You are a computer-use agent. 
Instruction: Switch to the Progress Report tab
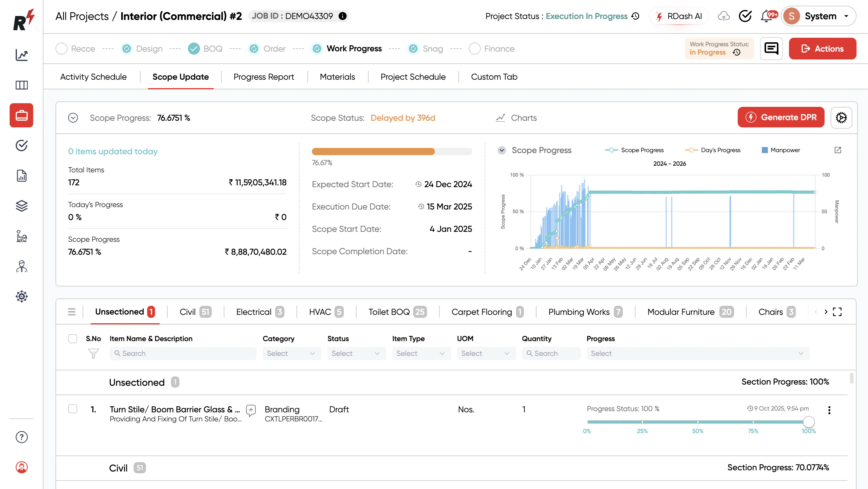264,77
